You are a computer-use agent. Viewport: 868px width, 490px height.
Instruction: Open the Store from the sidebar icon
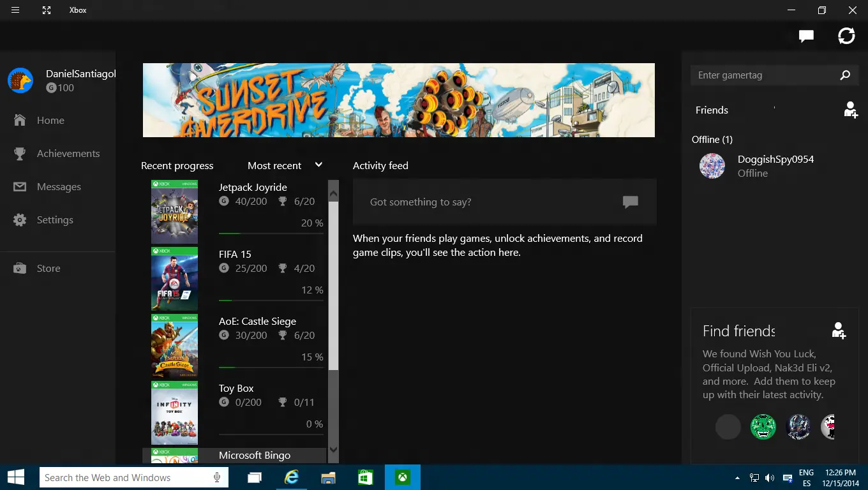(20, 268)
